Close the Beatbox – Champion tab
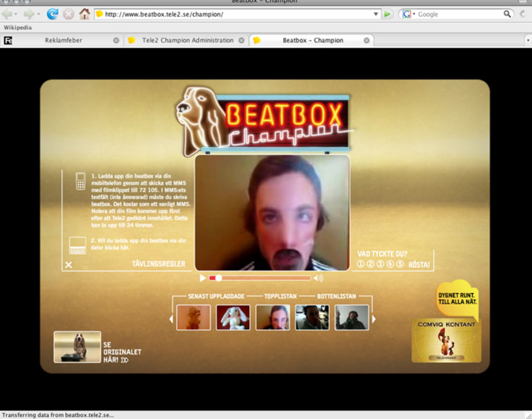The width and height of the screenshot is (532, 419). pos(367,40)
